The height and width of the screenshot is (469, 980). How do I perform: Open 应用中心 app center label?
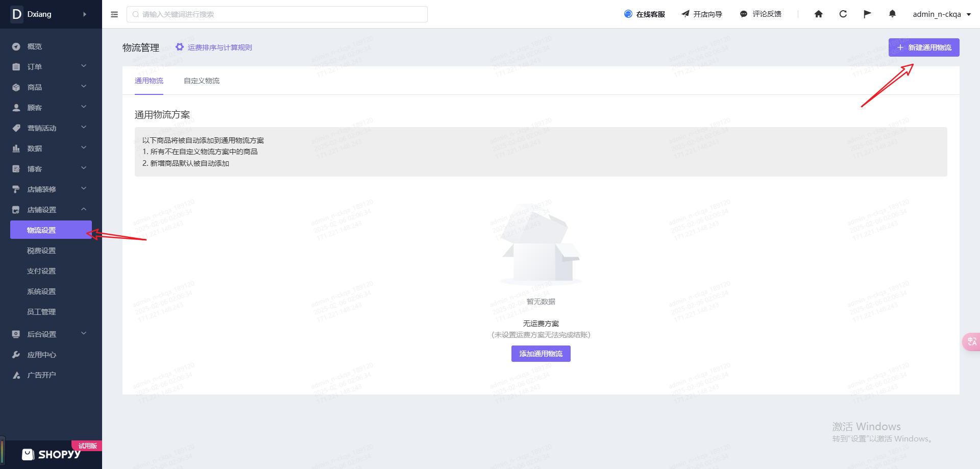point(42,355)
